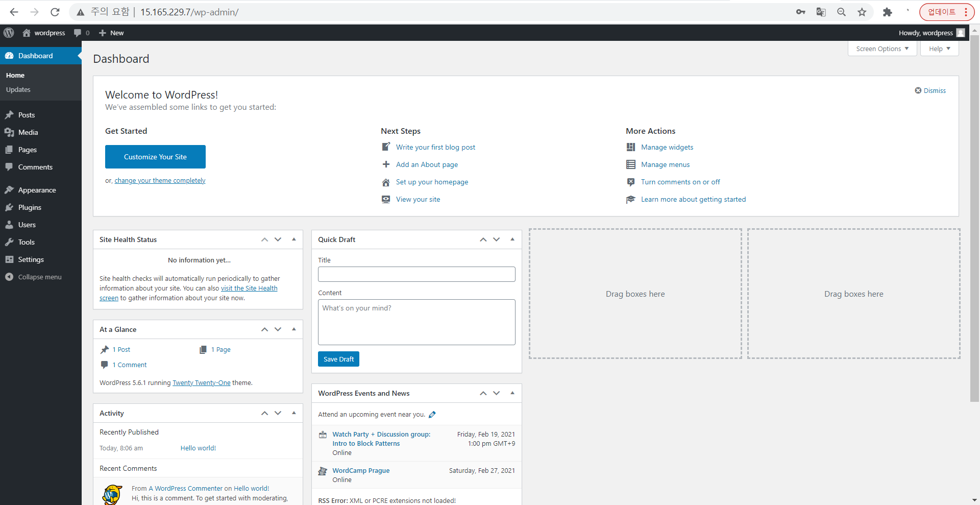Screen dimensions: 980x505
Task: Open the Plugins menu in sidebar
Action: pos(41,207)
